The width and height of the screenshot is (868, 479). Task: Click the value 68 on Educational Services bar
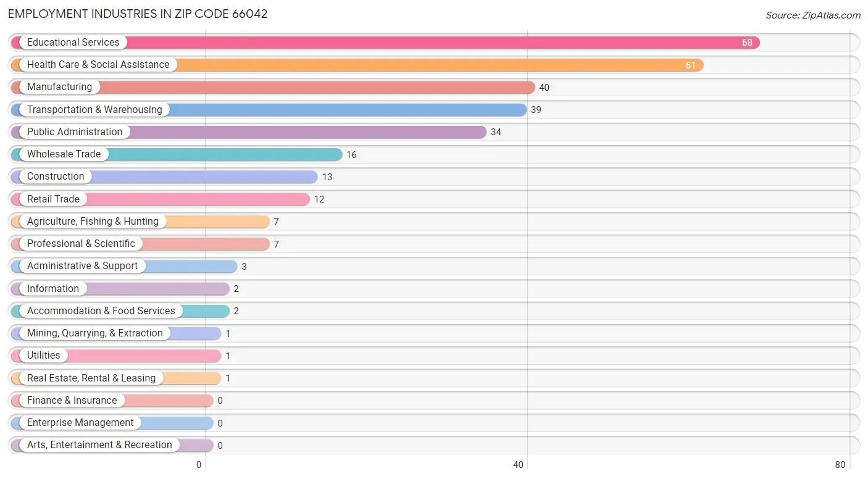[747, 43]
